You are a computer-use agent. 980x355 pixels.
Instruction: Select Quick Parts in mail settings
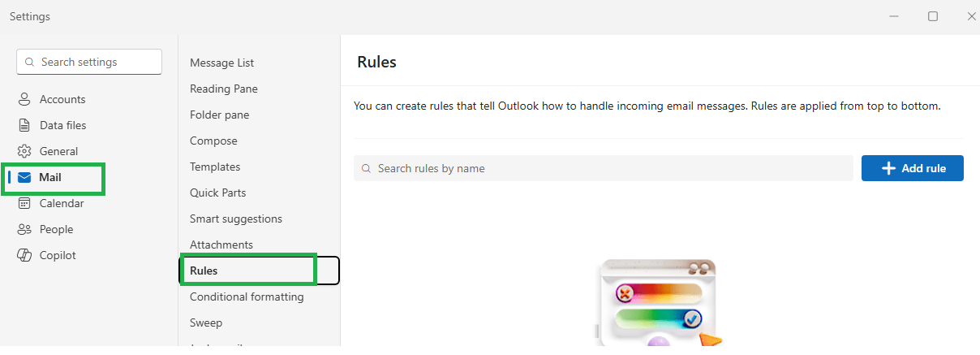[x=218, y=193]
